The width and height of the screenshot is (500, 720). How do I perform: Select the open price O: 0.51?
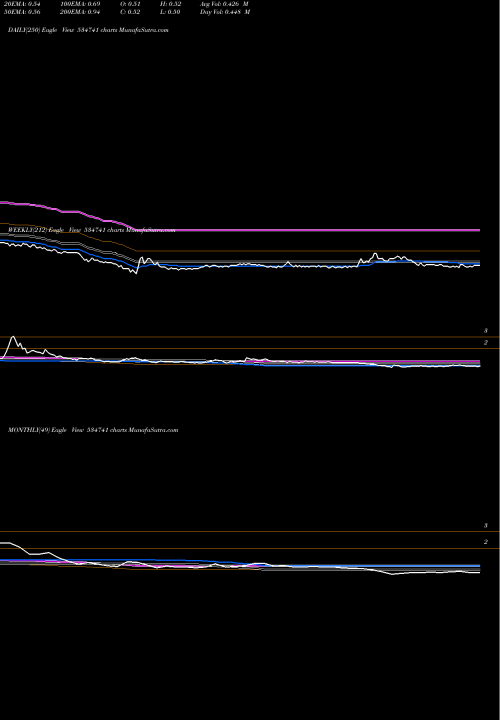click(x=130, y=3)
